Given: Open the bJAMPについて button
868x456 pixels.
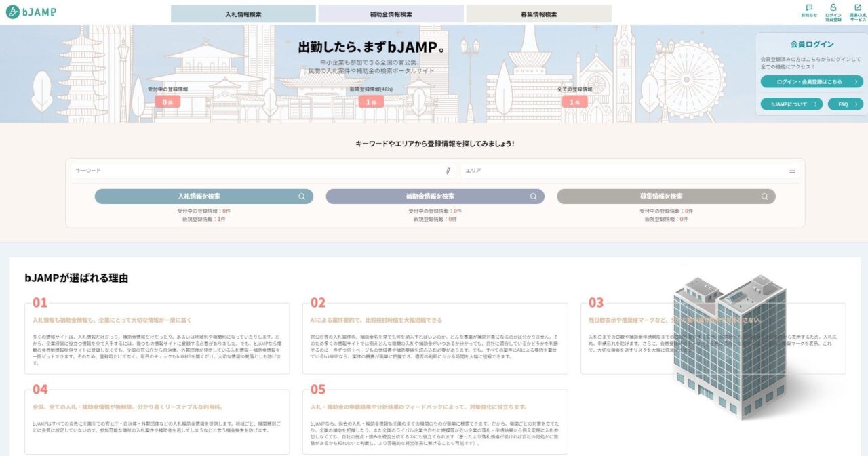Looking at the screenshot, I should [791, 104].
